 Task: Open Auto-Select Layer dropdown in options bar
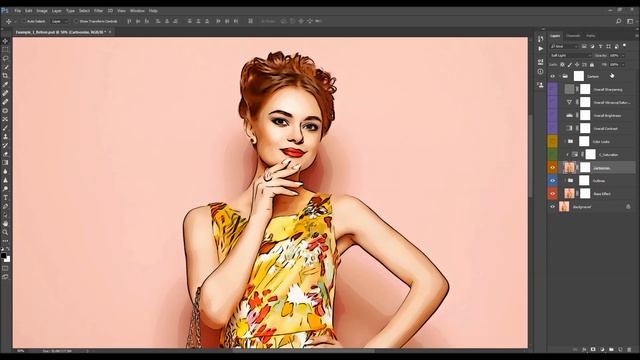[60, 21]
